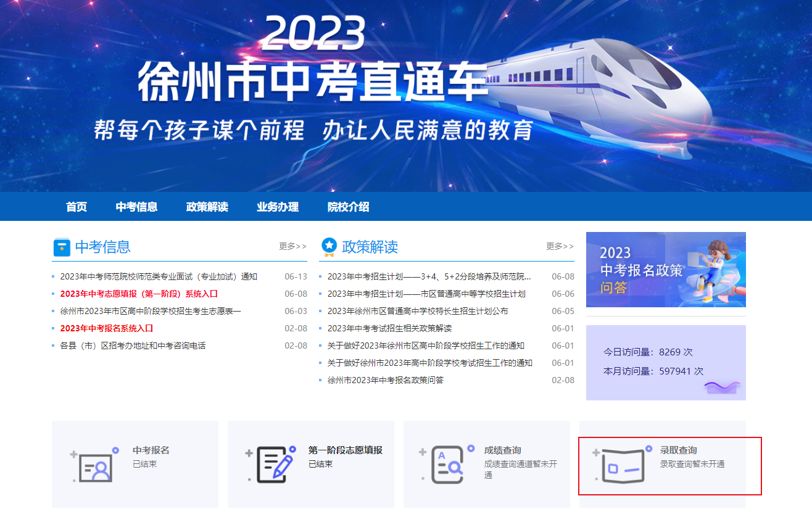Open the 政策解读 navigation menu item
The width and height of the screenshot is (812, 509).
click(207, 207)
